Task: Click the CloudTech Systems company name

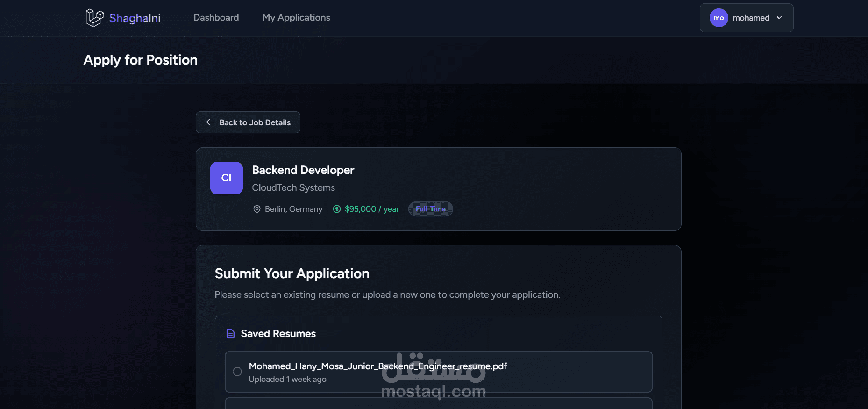Action: click(293, 187)
